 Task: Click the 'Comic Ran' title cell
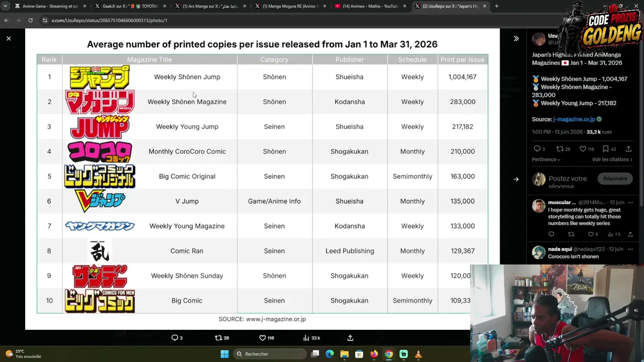[187, 251]
